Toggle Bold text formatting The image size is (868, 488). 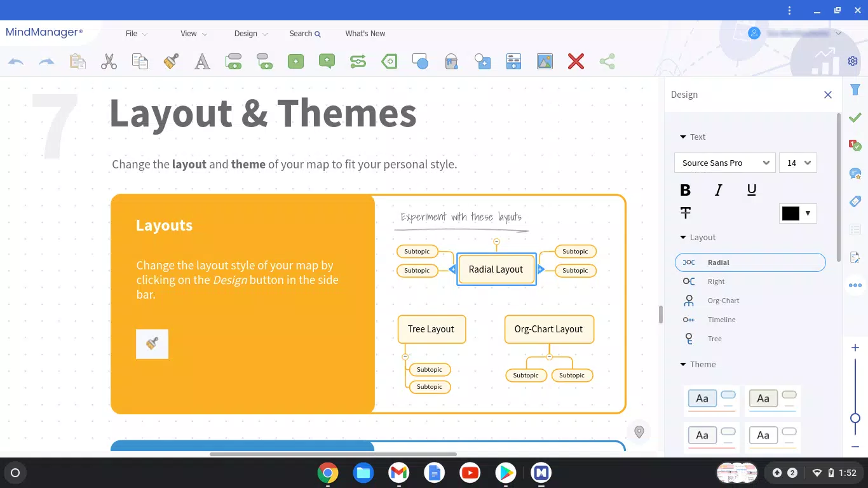pos(685,190)
